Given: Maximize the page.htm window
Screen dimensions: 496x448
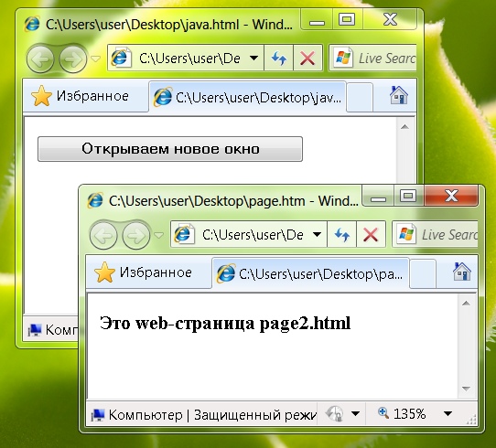Looking at the screenshot, I should coord(408,197).
